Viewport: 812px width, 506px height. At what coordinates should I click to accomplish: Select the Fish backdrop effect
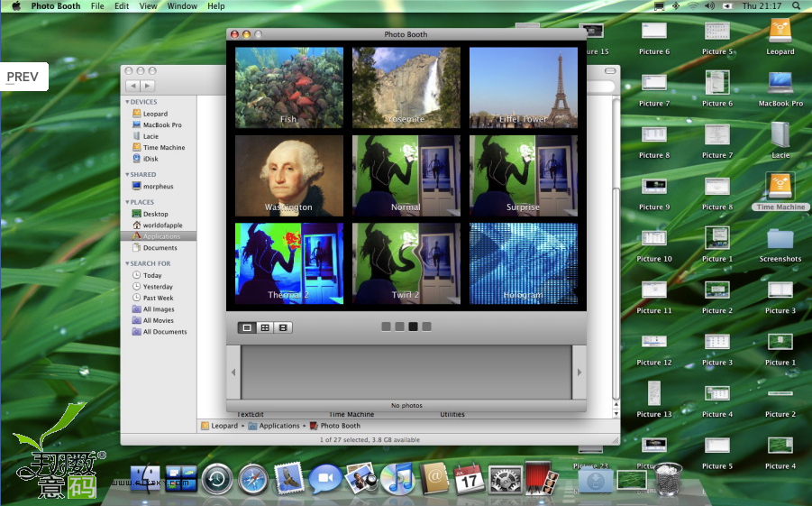pyautogui.click(x=289, y=87)
